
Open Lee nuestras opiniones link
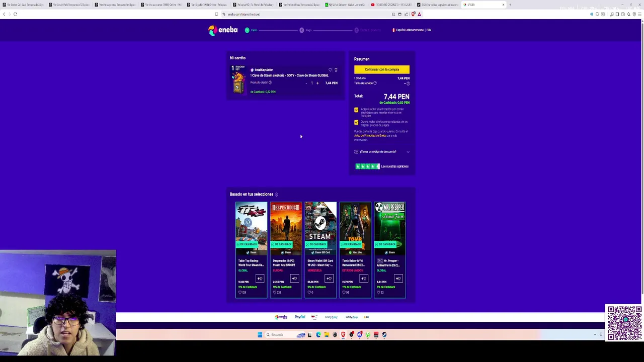coord(395,166)
